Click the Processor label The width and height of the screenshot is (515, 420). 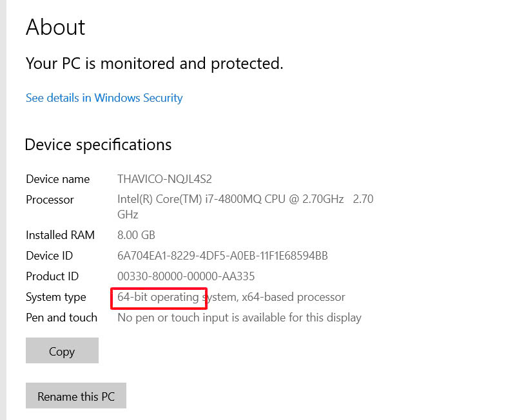[50, 200]
